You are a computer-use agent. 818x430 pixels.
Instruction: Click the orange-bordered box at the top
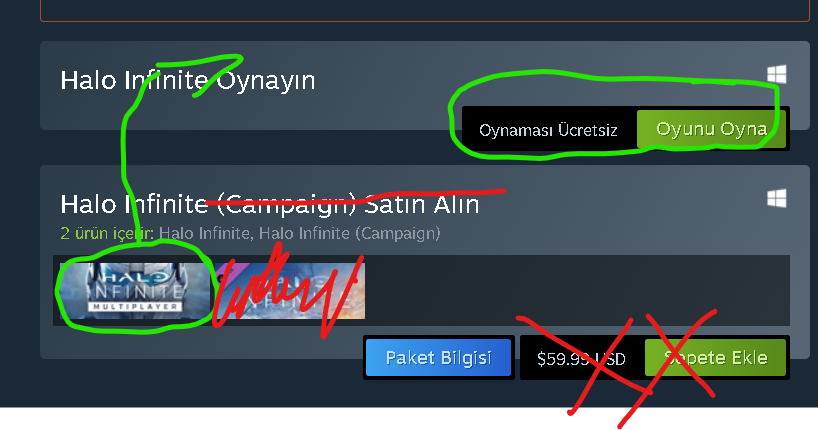click(425, 10)
